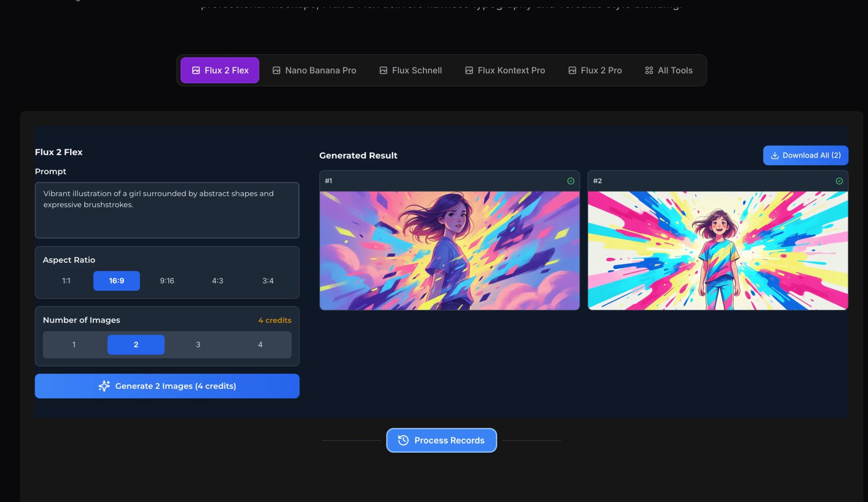Click the image icon beside Flux Kontext Pro

pos(469,70)
